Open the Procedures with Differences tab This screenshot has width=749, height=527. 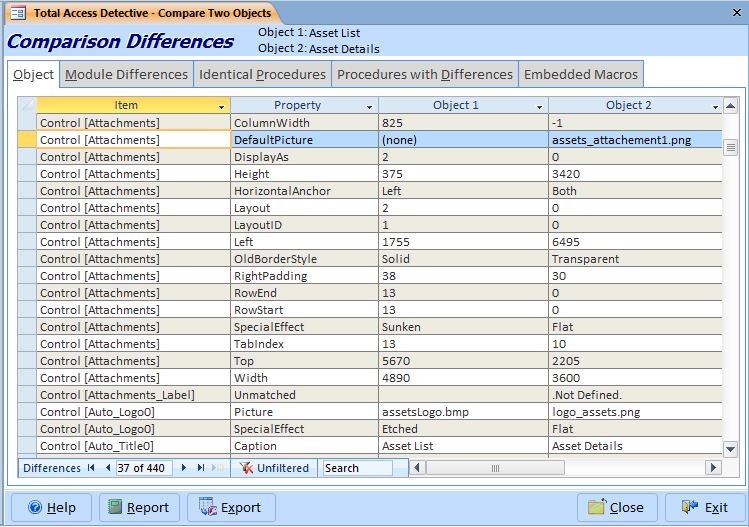point(424,74)
